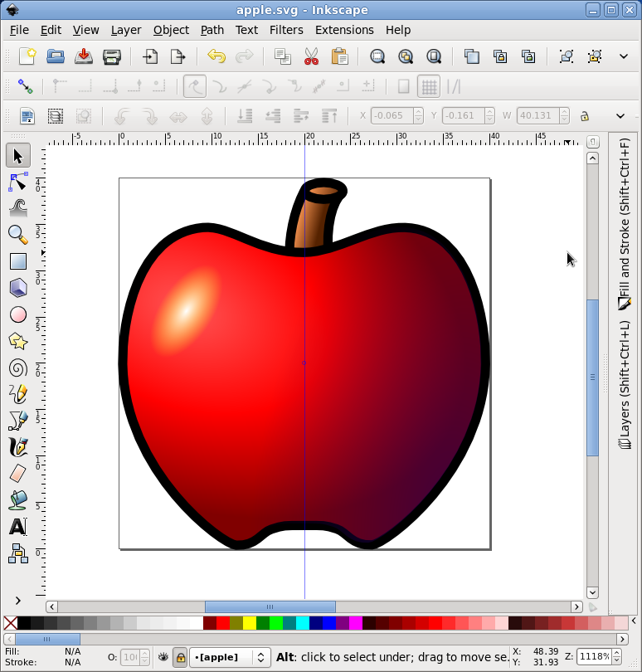Select the Selector arrow tool
Screen dimensions: 642x672
click(17, 156)
